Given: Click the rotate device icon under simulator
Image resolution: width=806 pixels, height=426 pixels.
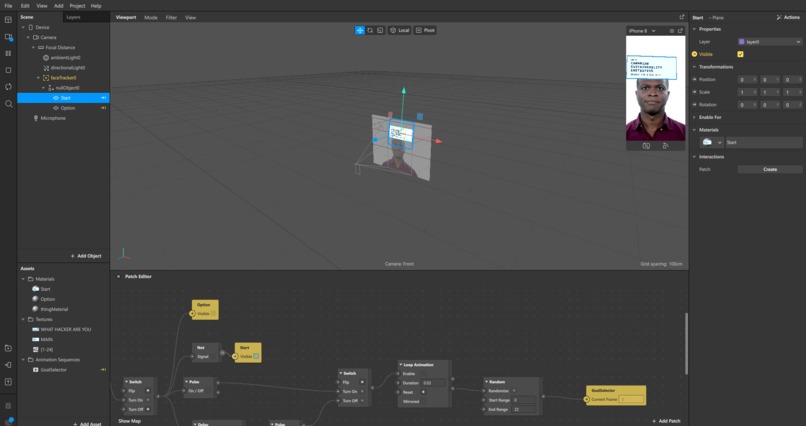Looking at the screenshot, I should 665,146.
